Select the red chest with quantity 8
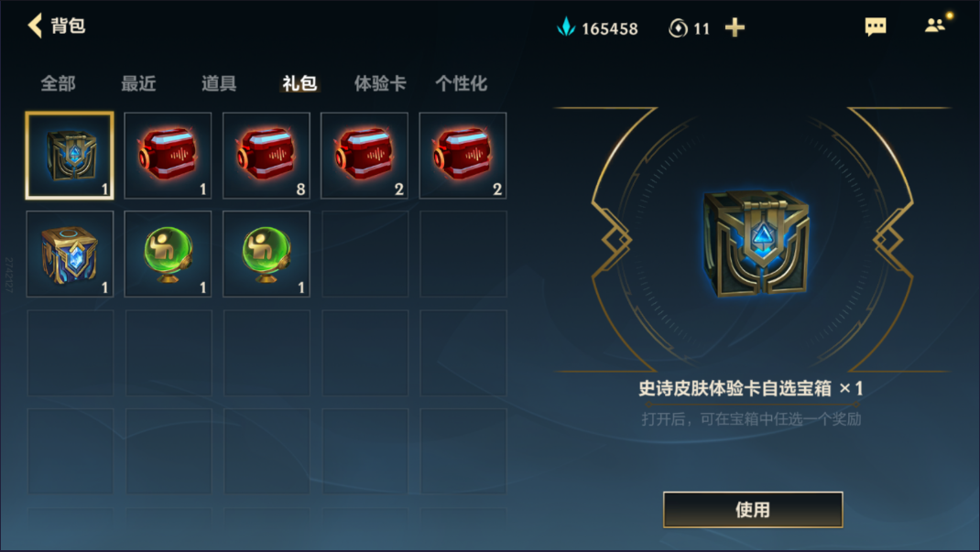 pyautogui.click(x=267, y=156)
